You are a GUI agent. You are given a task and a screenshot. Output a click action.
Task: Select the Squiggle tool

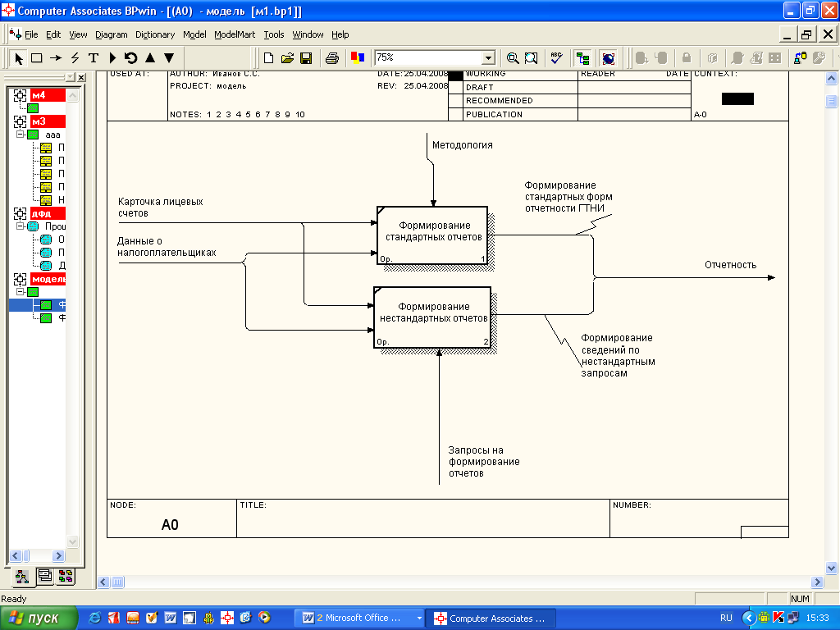[x=75, y=58]
